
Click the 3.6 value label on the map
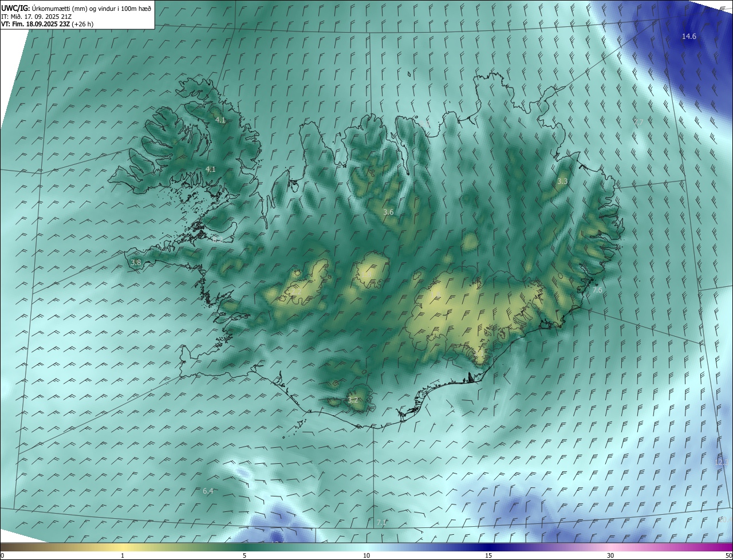click(x=388, y=212)
